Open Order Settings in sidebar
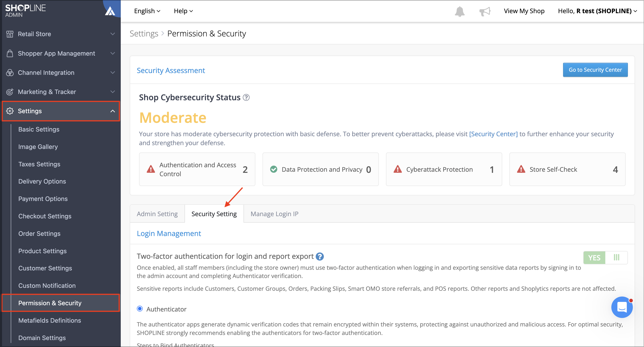 coord(39,233)
